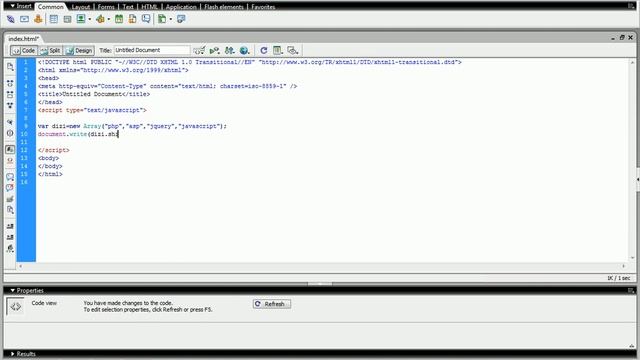Switch to the Layout tab
Screen dimensions: 640x360
tap(80, 7)
